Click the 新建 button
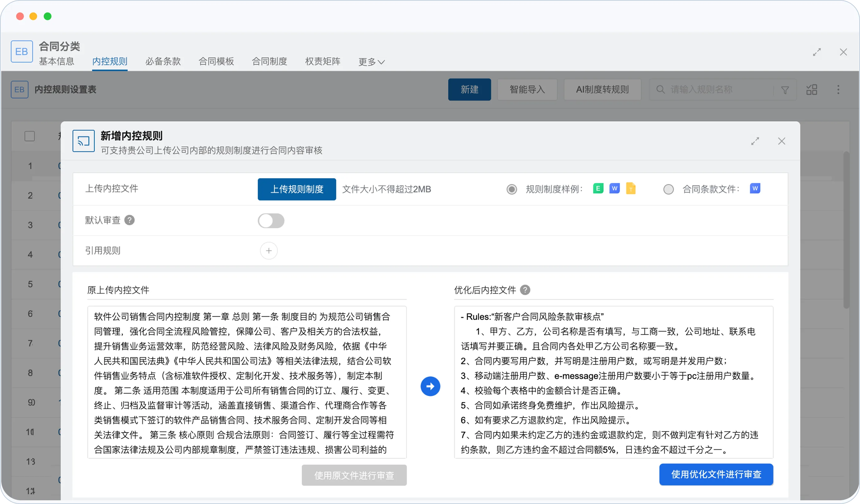The width and height of the screenshot is (860, 504). (470, 89)
